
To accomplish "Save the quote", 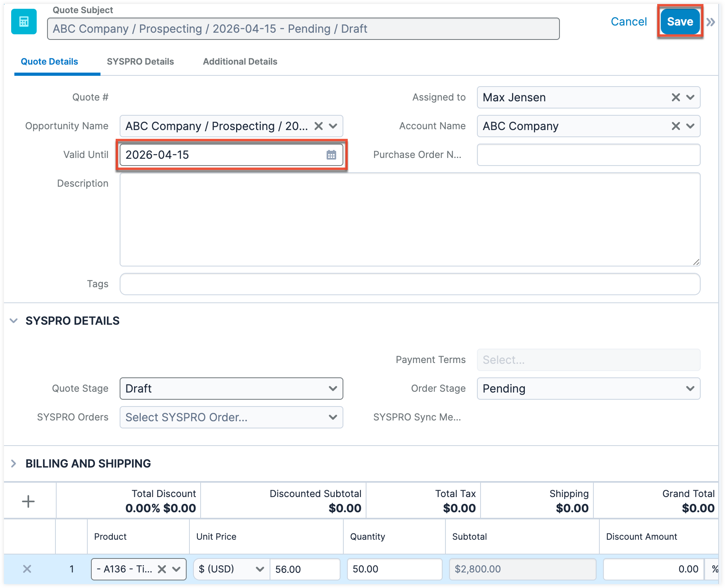I will tap(680, 22).
